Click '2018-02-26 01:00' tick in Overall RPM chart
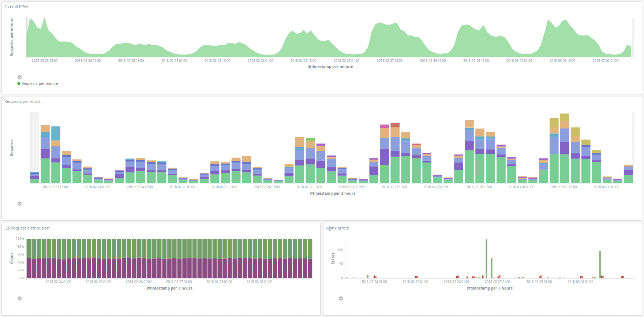644x317 pixels. pos(261,61)
